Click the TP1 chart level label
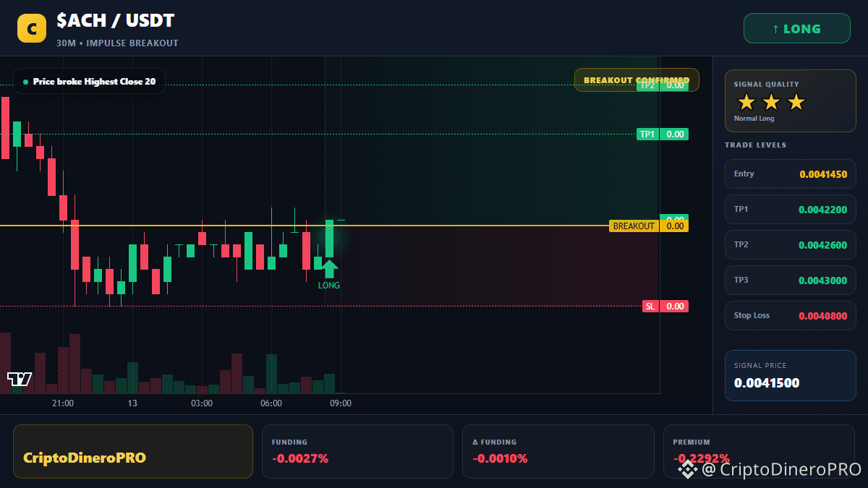Image resolution: width=868 pixels, height=488 pixels. click(x=647, y=134)
